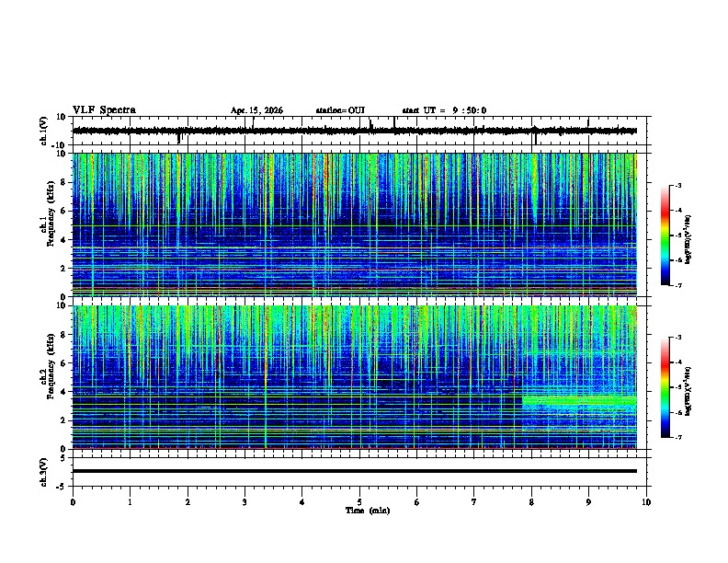Screen dimensions: 728x563
Task: Click the ch.3(V) axis label
Action: click(x=44, y=472)
